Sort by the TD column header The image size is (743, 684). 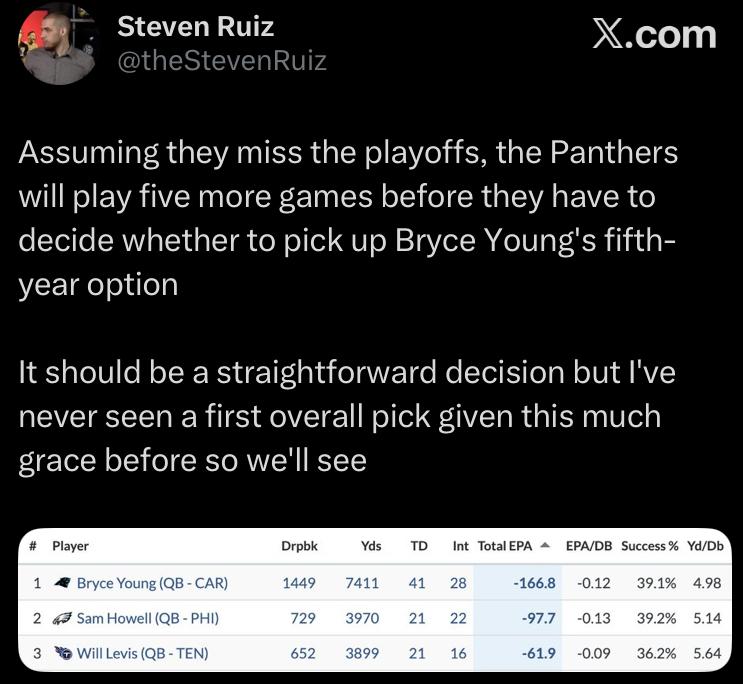(x=419, y=546)
